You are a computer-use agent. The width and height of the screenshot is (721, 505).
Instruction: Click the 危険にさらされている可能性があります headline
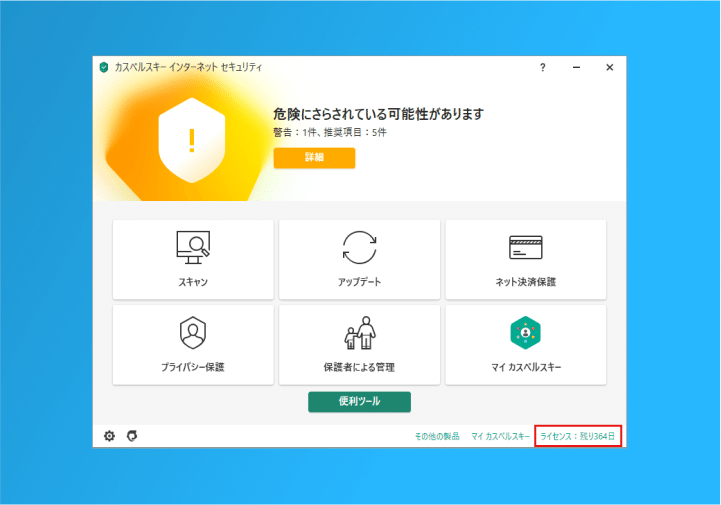point(378,114)
